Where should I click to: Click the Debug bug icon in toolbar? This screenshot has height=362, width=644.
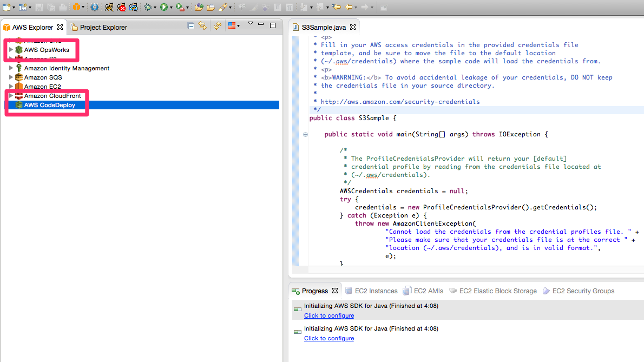click(x=147, y=7)
